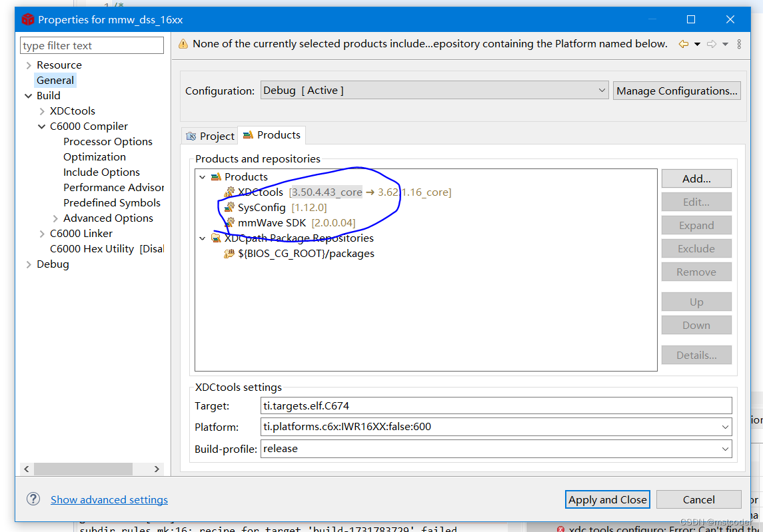Click the sidebar scroll left arrow
Viewport: 763px width, 532px height.
27,469
